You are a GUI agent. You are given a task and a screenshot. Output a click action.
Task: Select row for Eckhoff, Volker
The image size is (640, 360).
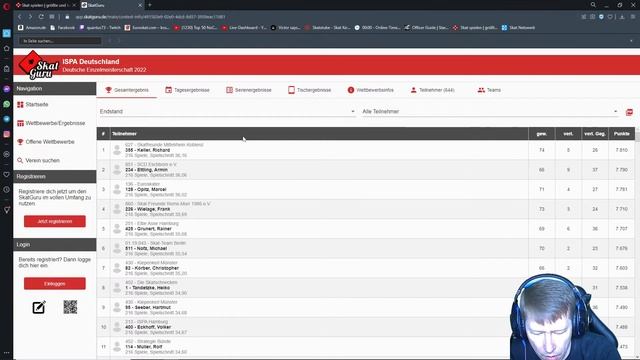tap(366, 327)
